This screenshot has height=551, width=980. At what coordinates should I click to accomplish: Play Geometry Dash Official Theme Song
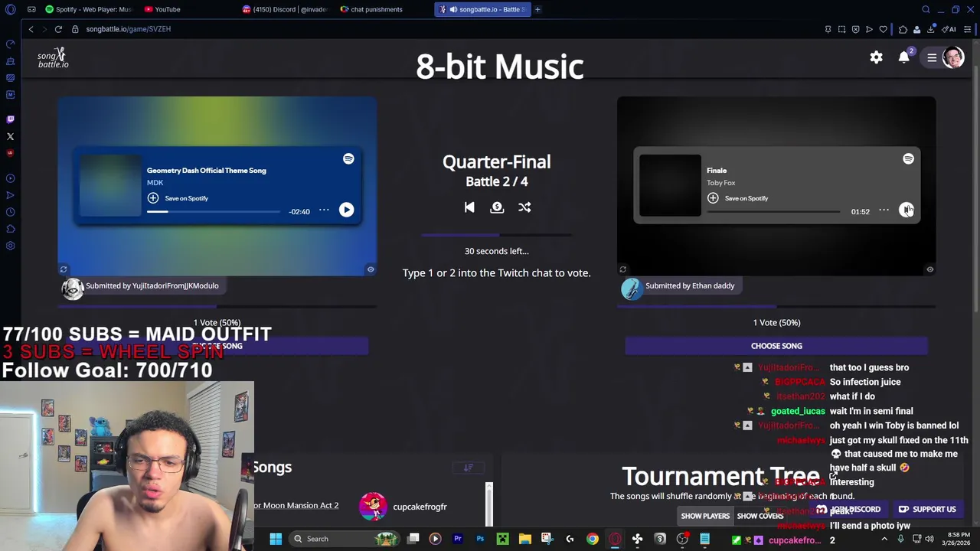[x=346, y=210]
